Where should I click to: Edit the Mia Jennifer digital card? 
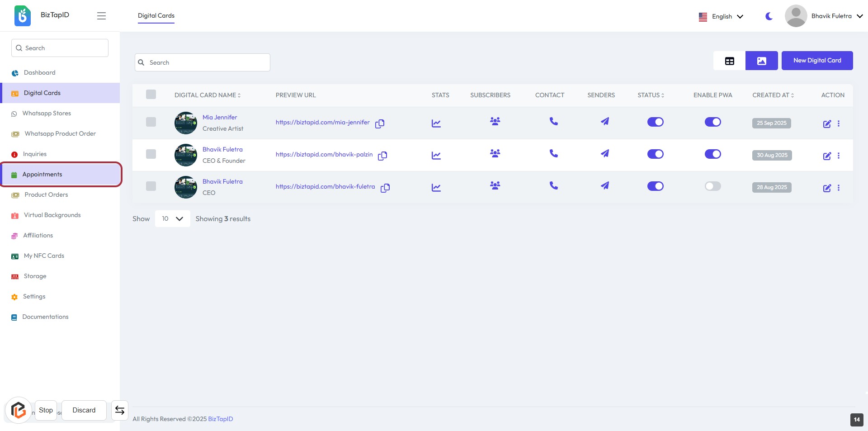[x=827, y=124]
